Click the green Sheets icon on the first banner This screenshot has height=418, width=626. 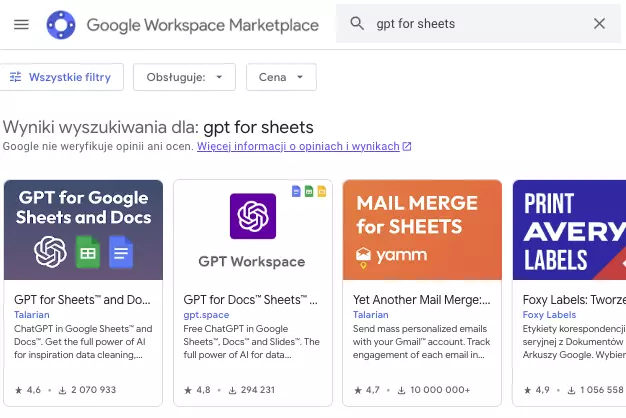[88, 252]
